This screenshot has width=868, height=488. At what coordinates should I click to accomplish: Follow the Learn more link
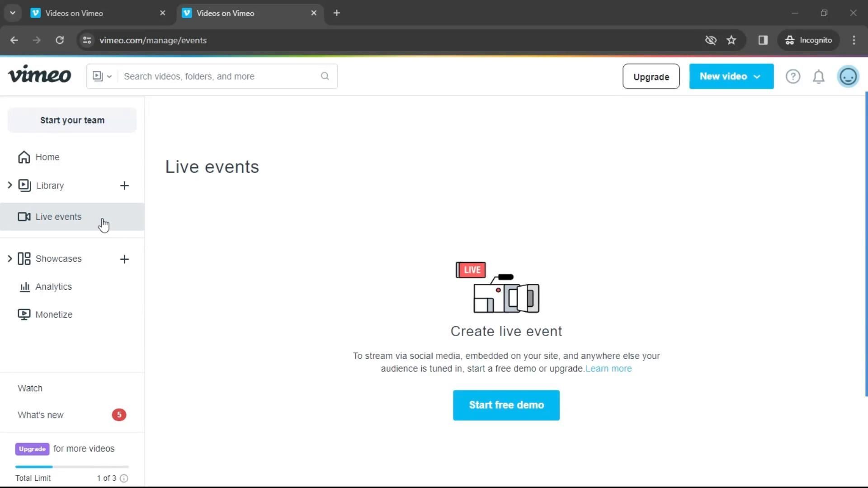pos(609,369)
